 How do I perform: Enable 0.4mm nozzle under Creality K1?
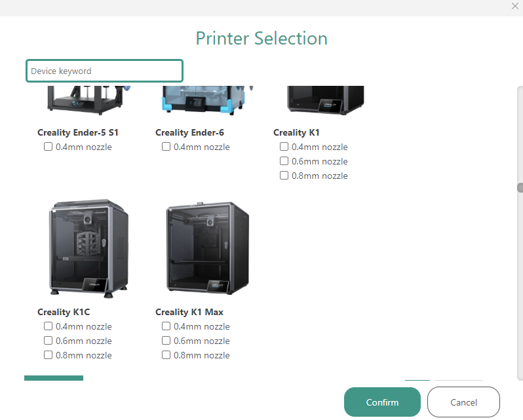284,147
